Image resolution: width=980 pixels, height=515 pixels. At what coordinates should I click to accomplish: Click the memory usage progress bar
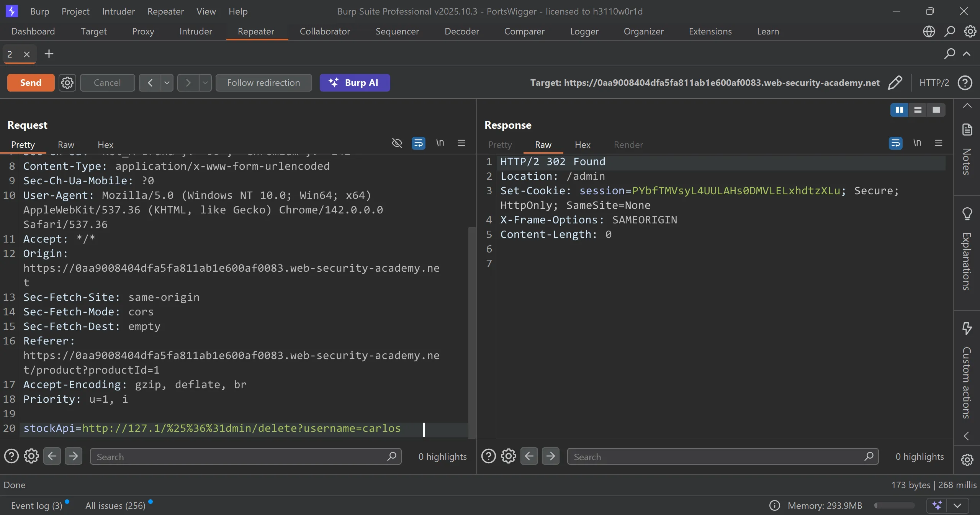point(894,505)
